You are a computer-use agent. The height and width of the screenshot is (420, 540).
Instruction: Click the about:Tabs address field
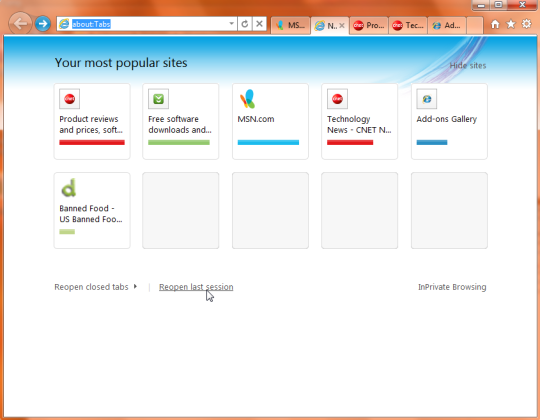(x=148, y=24)
